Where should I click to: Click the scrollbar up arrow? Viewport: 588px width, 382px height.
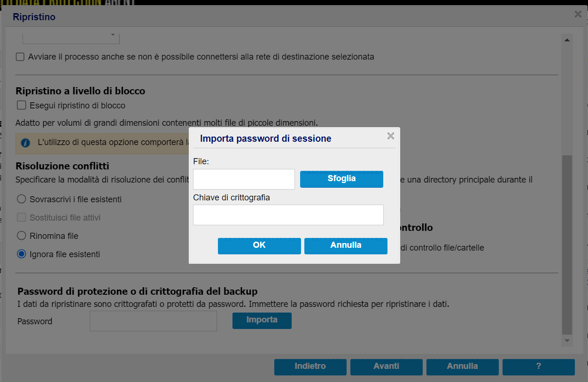coord(567,40)
